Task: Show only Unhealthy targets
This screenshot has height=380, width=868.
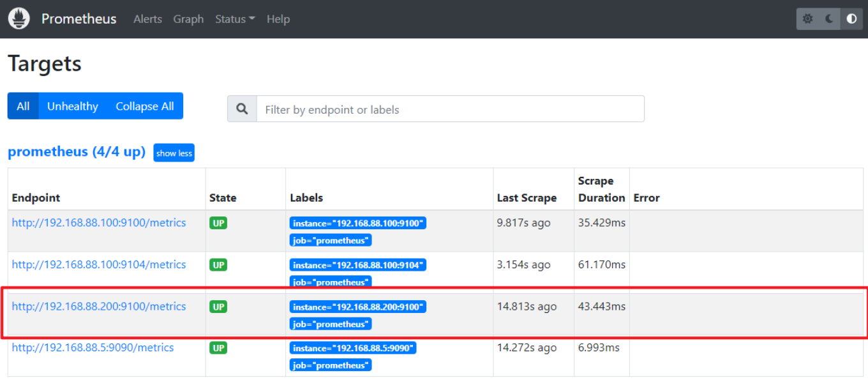Action: [x=73, y=106]
